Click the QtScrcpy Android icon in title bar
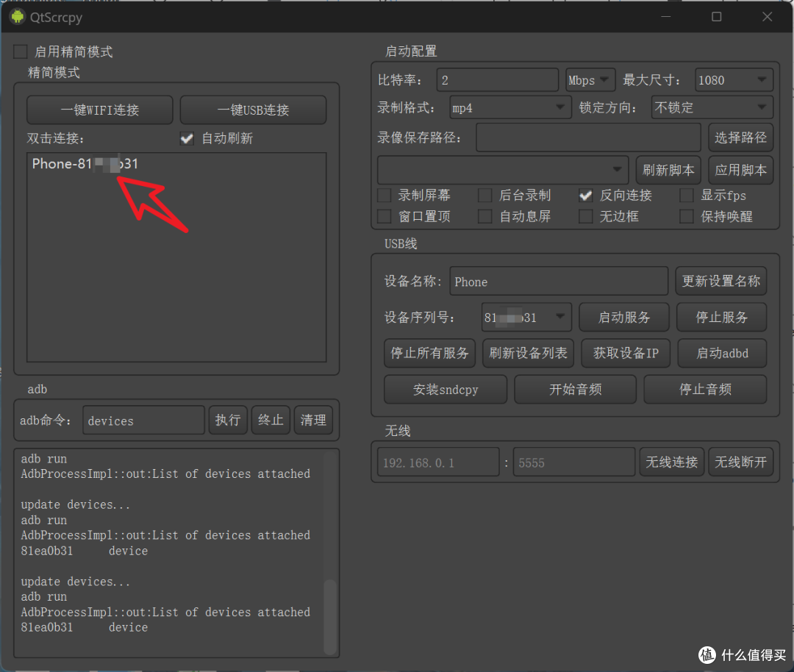Image resolution: width=794 pixels, height=672 pixels. tap(17, 16)
